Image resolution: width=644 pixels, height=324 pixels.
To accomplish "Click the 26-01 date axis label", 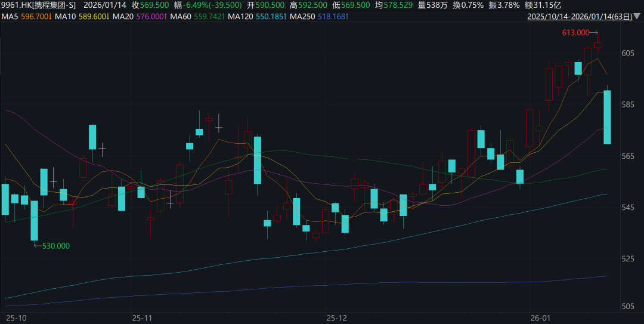I will tap(540, 318).
